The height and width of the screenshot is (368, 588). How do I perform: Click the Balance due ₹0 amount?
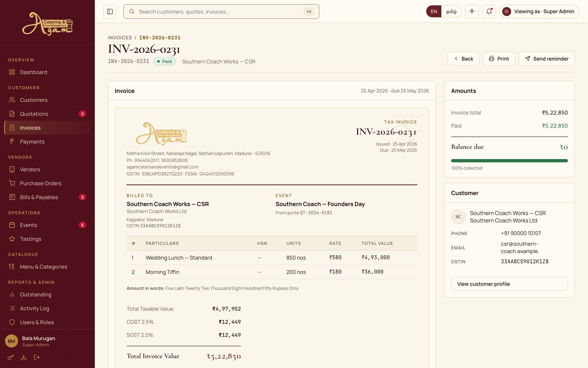pos(563,147)
